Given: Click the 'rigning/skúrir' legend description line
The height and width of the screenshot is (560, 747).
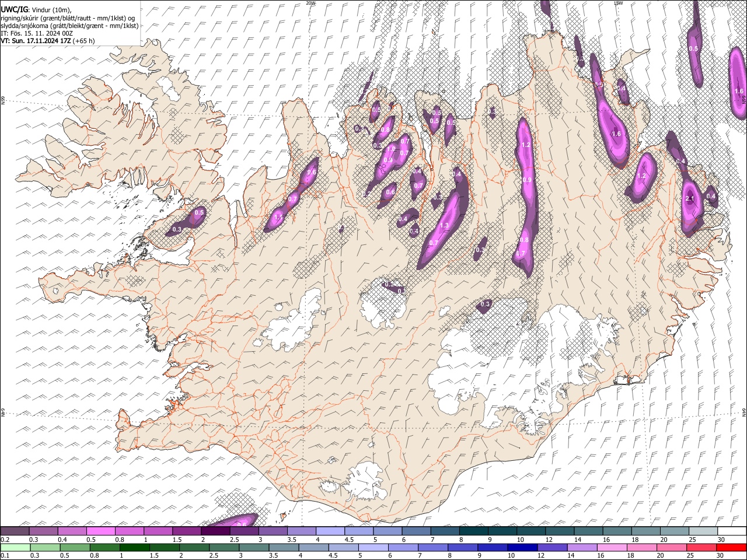Looking at the screenshot, I should point(68,18).
